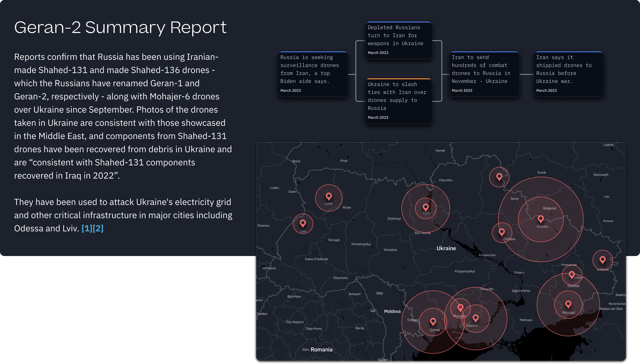
Task: Select 'Iran says it shipped drones' card
Action: [x=568, y=74]
